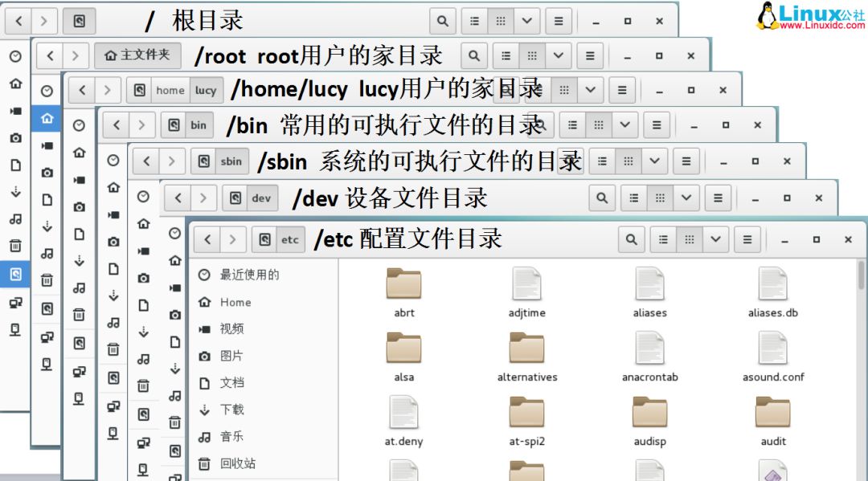Open the hamburger menu in the /home/lucy window
Image resolution: width=868 pixels, height=481 pixels.
pos(622,90)
